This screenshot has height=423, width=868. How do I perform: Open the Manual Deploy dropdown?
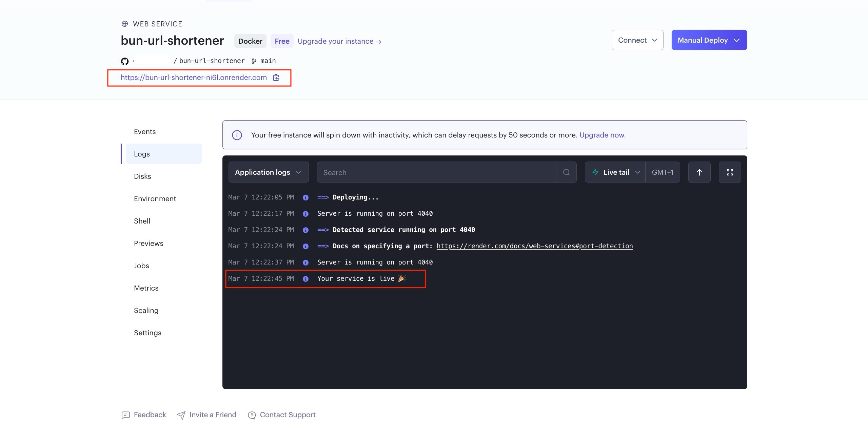tap(709, 40)
